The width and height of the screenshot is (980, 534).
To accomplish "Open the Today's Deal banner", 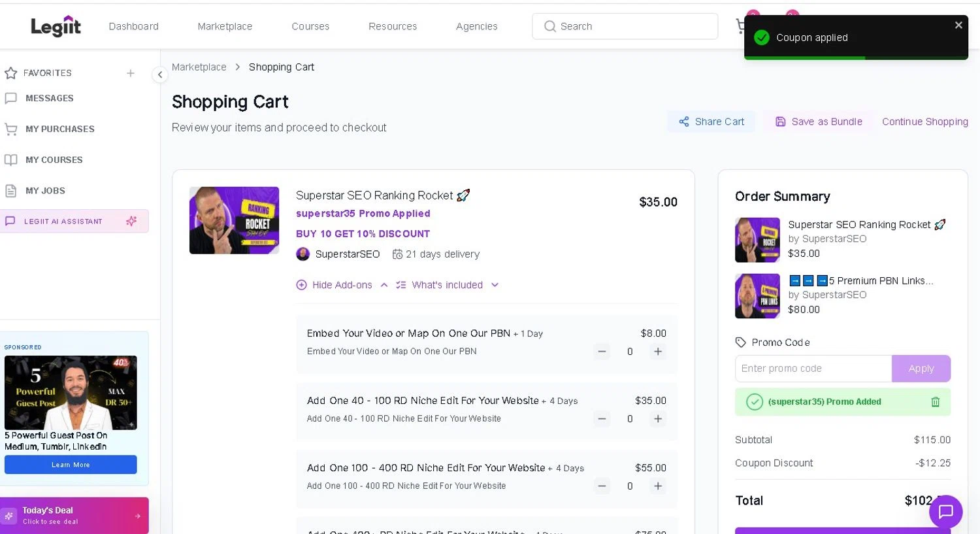I will pos(74,516).
